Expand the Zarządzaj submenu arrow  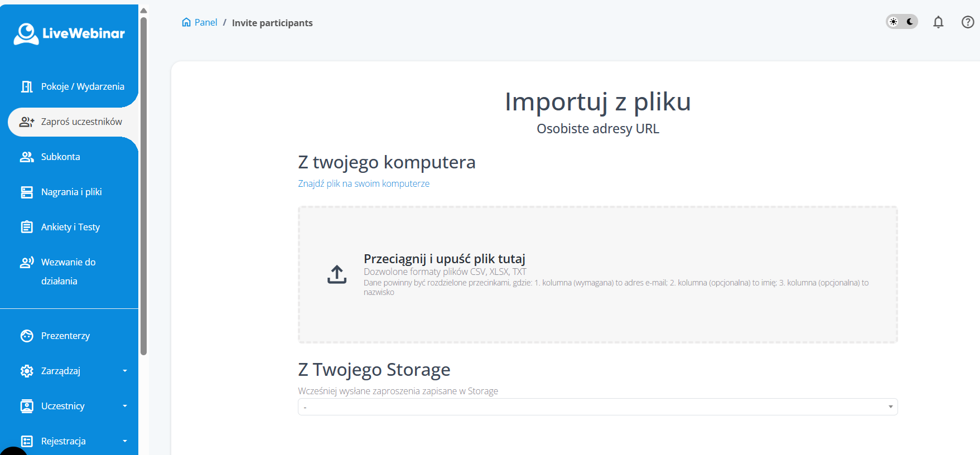point(125,371)
